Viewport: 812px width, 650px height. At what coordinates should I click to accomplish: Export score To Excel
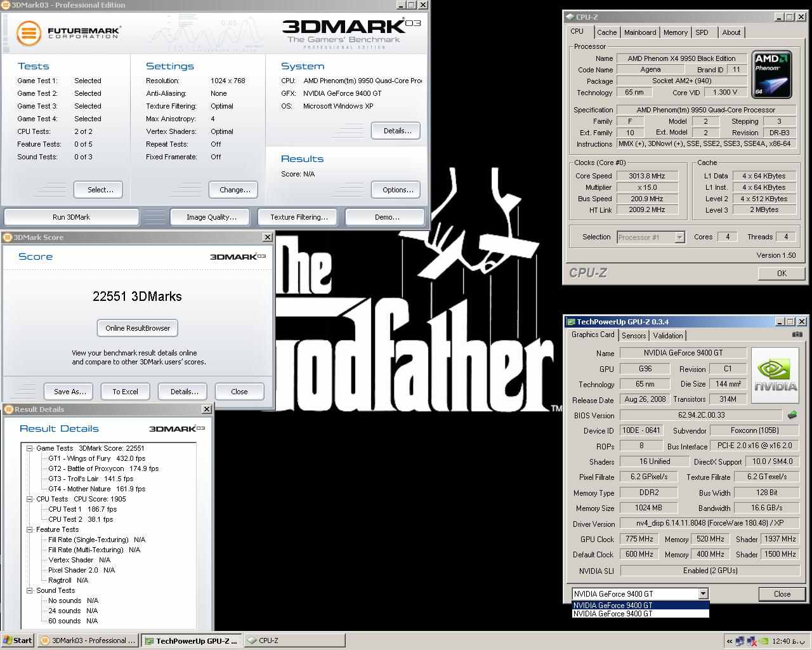[x=125, y=392]
